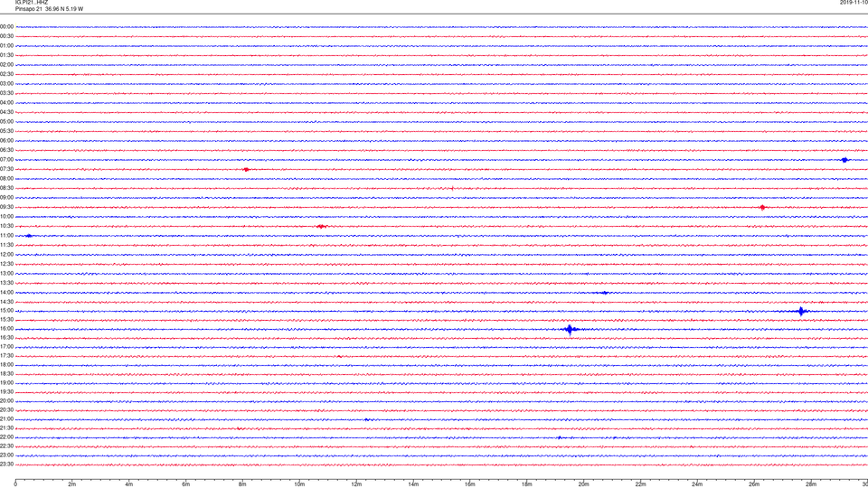
Task: Click the blue seismic spike on the 15:00 trace
Action: [801, 311]
